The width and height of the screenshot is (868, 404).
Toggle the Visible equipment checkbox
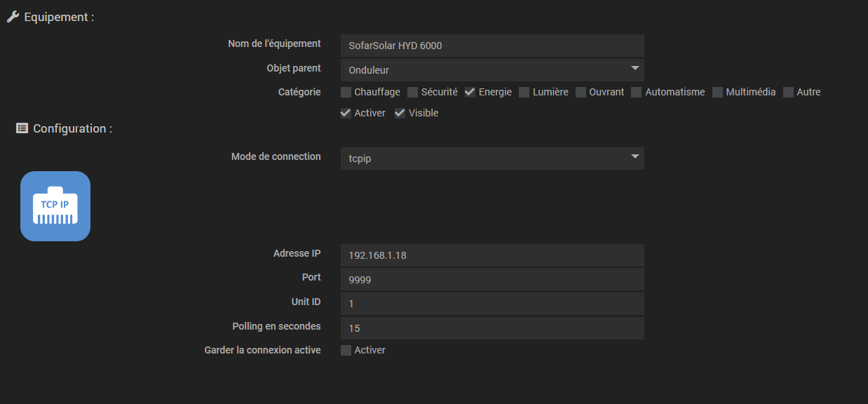pyautogui.click(x=400, y=113)
